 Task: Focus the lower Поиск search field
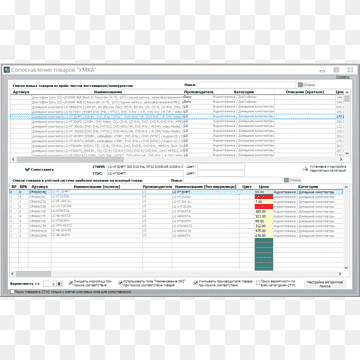tap(232, 180)
